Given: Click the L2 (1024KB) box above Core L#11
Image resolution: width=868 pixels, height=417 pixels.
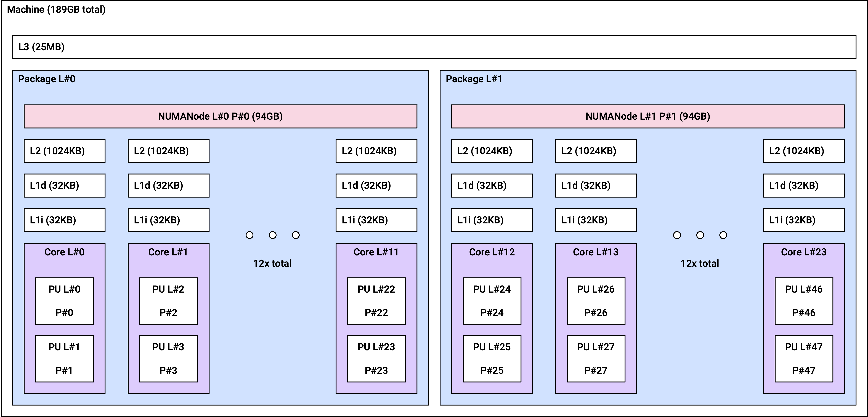Looking at the screenshot, I should click(376, 151).
